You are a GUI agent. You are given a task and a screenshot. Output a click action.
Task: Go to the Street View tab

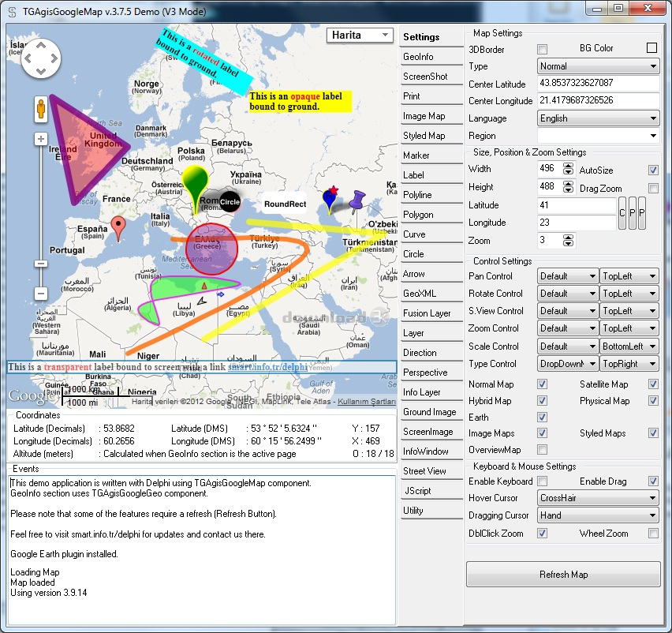[x=431, y=471]
